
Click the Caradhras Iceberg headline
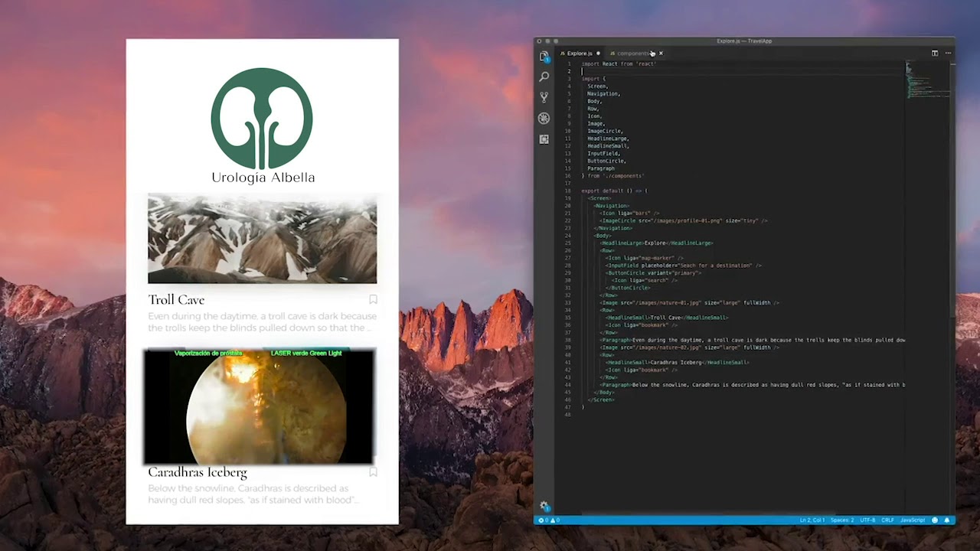(x=198, y=472)
